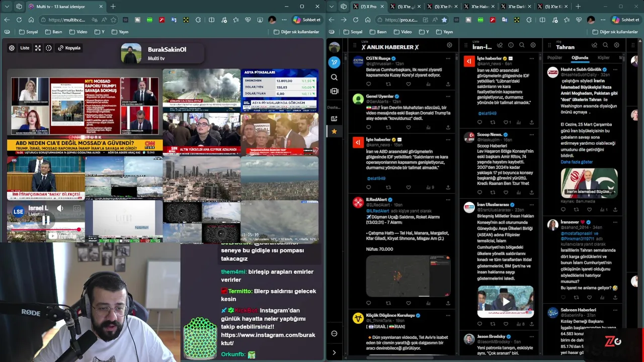Open a new tab in left browser
This screenshot has width=644, height=362.
[113, 7]
